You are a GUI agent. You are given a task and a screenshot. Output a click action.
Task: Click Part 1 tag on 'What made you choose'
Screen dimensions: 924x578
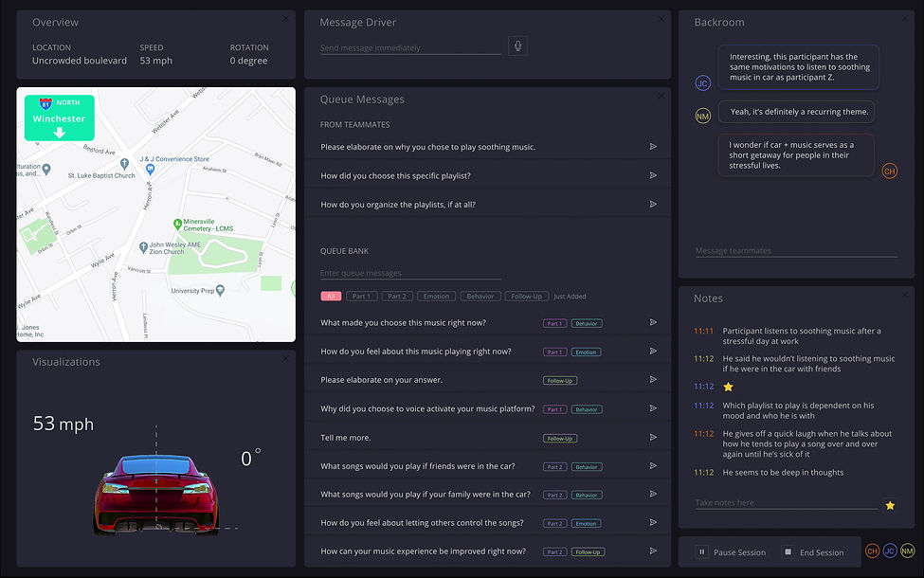click(x=554, y=323)
